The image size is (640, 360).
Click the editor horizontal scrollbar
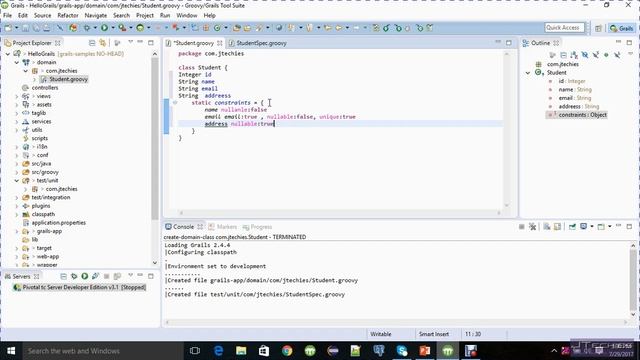click(x=340, y=213)
